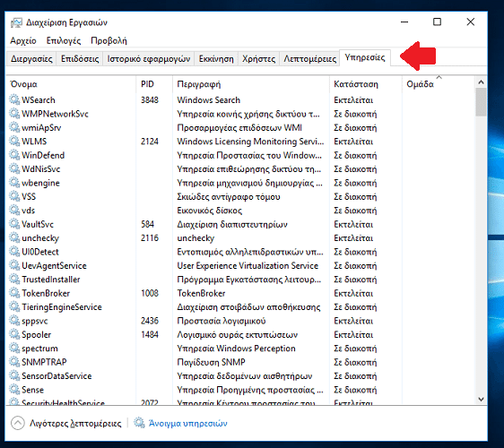Sort by the Ομάδα column header
Screen dimensions: 504x448
tap(439, 84)
